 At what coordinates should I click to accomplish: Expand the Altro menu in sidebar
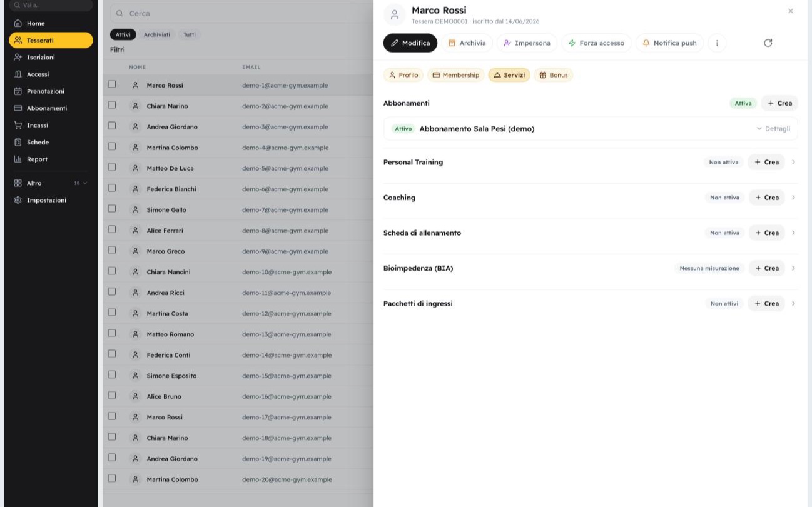tap(51, 183)
